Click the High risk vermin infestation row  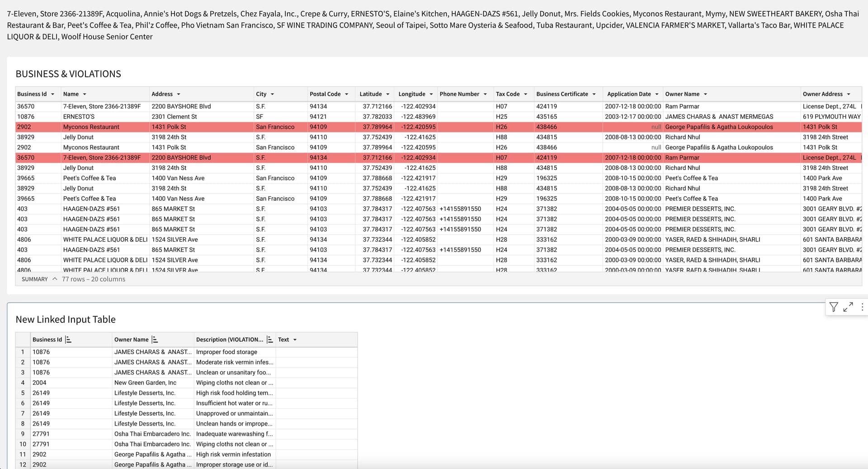tap(234, 455)
